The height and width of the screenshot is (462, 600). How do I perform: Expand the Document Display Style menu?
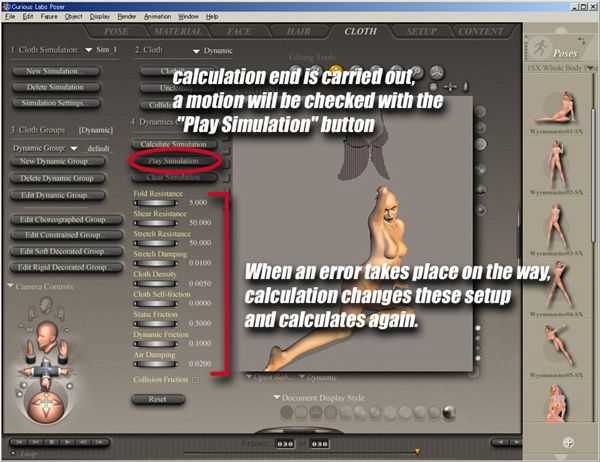(277, 397)
